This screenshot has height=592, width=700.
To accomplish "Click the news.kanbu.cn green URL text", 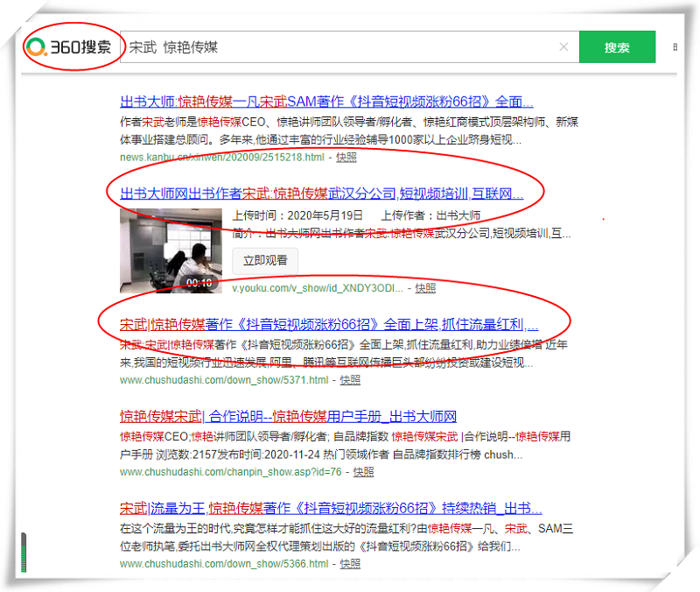I will [222, 158].
